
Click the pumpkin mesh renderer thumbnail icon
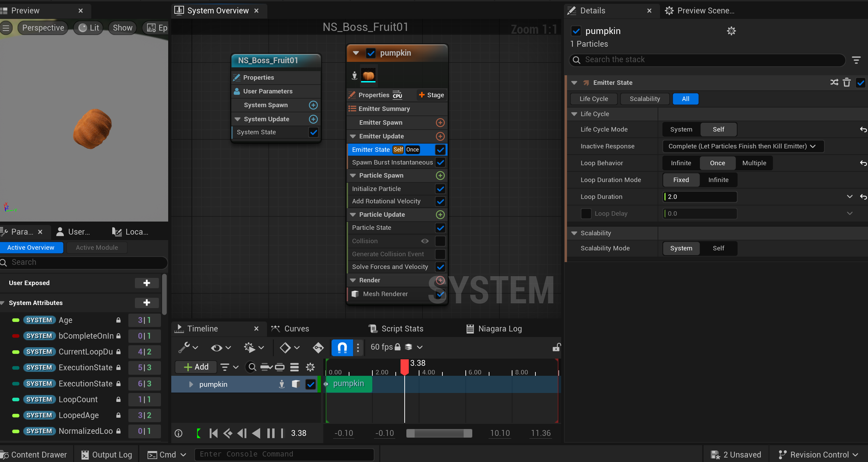[368, 75]
